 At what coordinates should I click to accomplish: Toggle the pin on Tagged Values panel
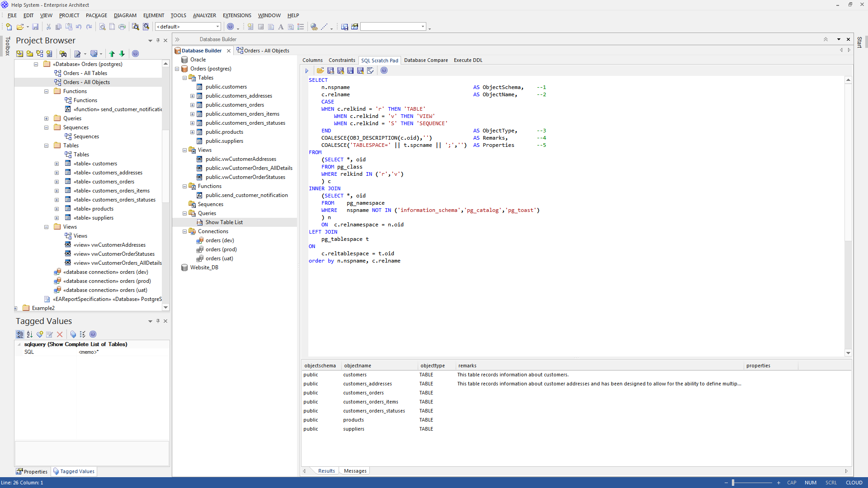(x=158, y=321)
